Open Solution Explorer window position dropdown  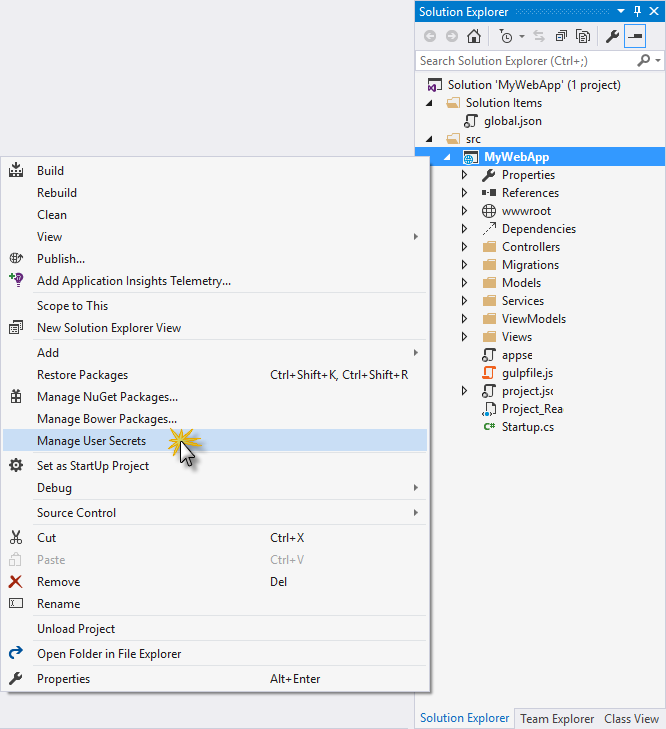621,11
